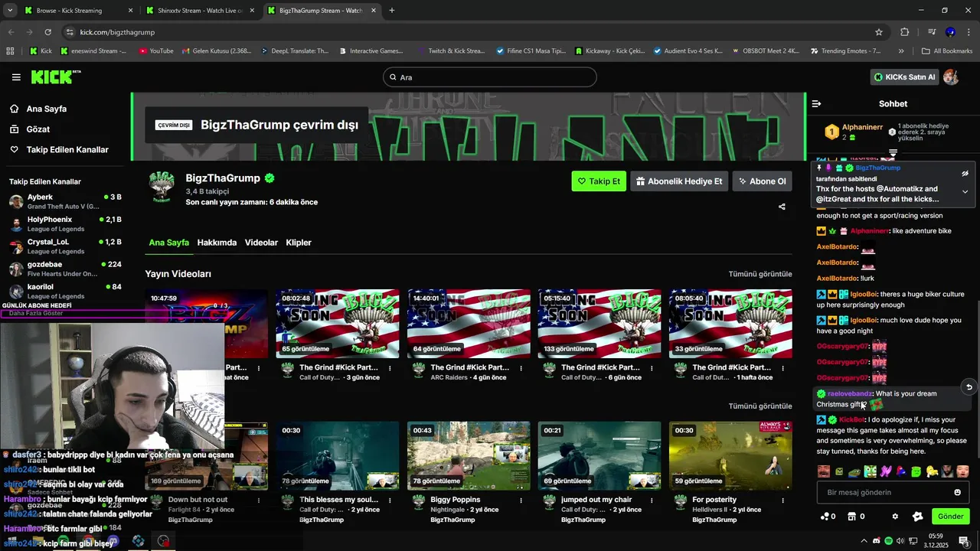980x551 pixels.
Task: Open For posterity clip thumbnail
Action: (730, 456)
